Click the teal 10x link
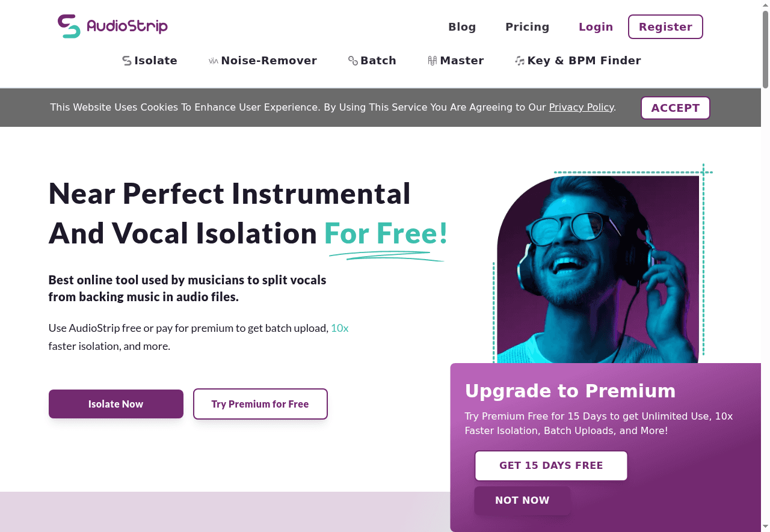This screenshot has width=770, height=532. pos(339,328)
